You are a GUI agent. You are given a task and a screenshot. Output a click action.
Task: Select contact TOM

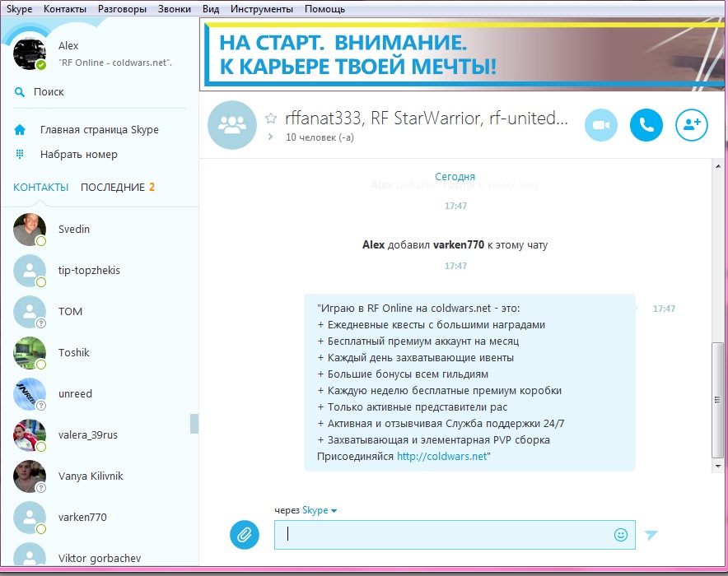[x=100, y=312]
